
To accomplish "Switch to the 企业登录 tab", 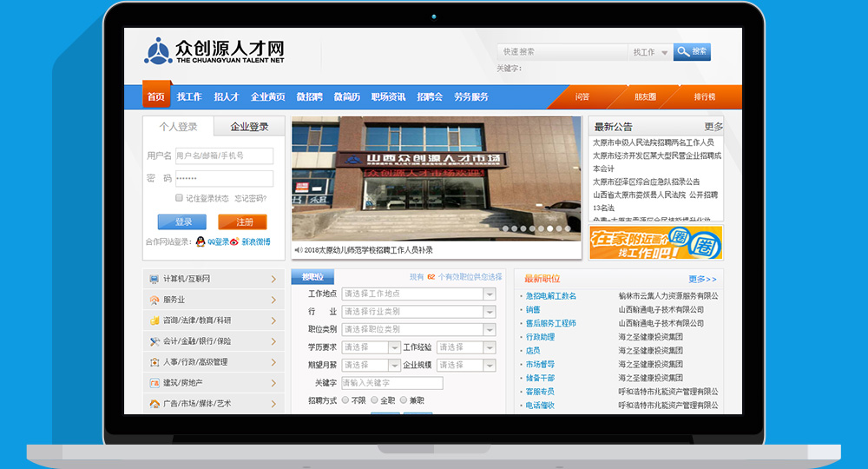I will click(x=249, y=127).
